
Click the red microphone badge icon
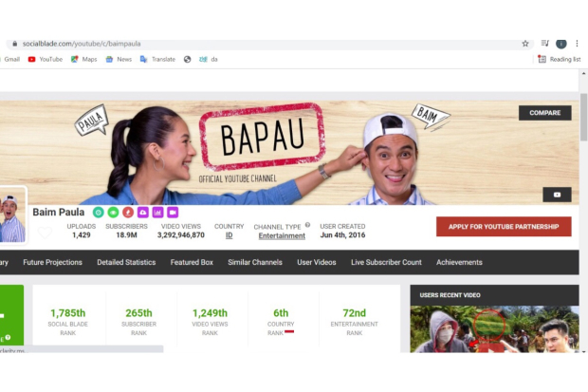click(x=128, y=212)
